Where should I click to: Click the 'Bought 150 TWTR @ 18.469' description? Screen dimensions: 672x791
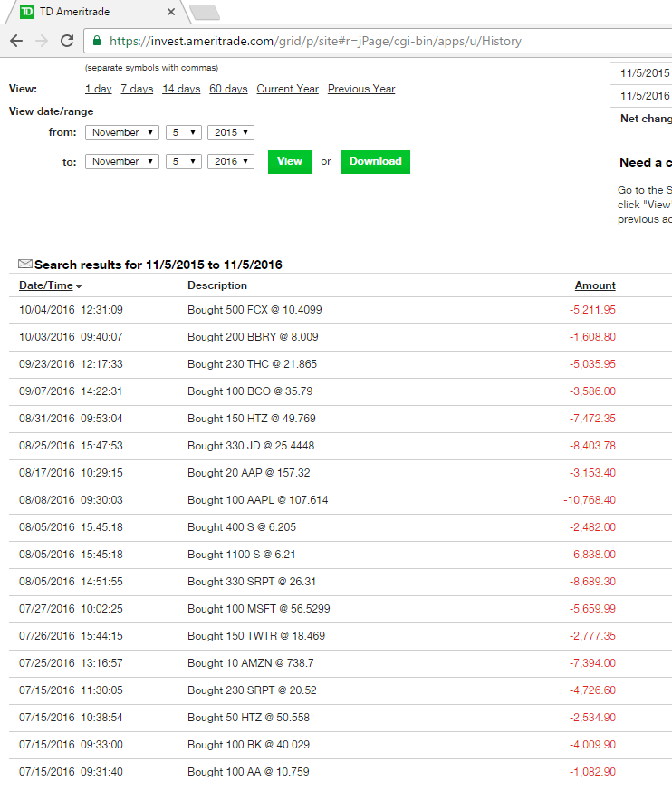click(256, 637)
